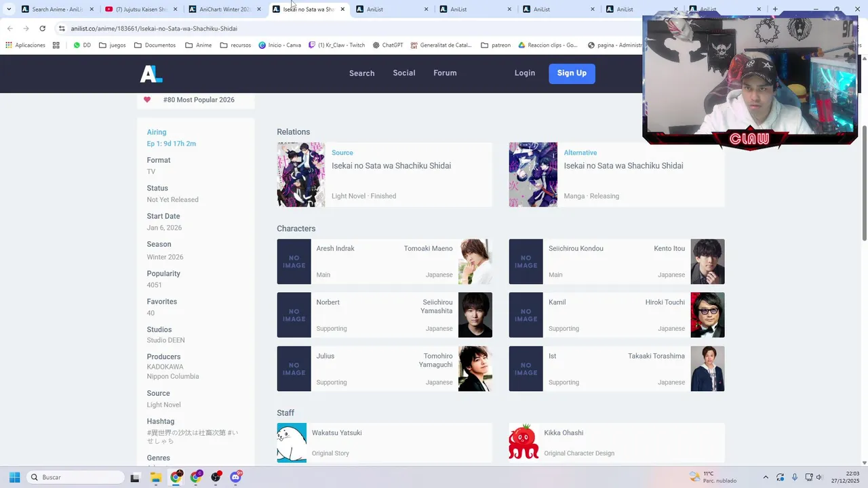Open the Anime bookmarks folder

click(199, 45)
